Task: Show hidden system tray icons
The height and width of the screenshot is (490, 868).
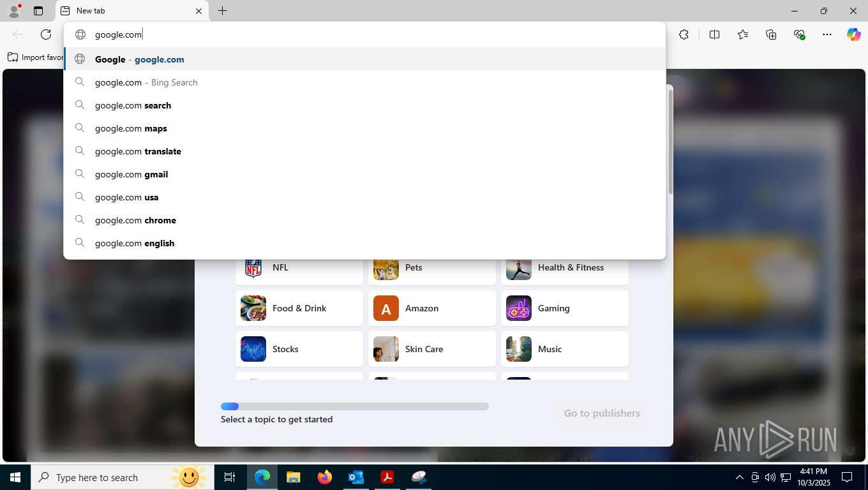Action: [x=740, y=477]
